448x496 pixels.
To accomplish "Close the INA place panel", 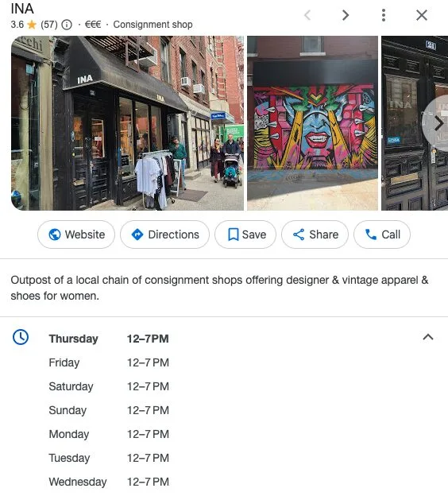I will pyautogui.click(x=422, y=15).
